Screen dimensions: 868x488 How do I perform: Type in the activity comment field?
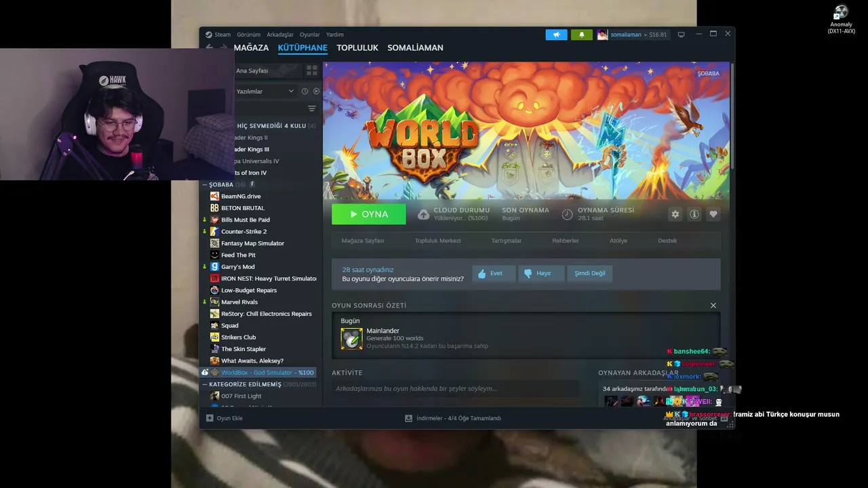point(455,388)
